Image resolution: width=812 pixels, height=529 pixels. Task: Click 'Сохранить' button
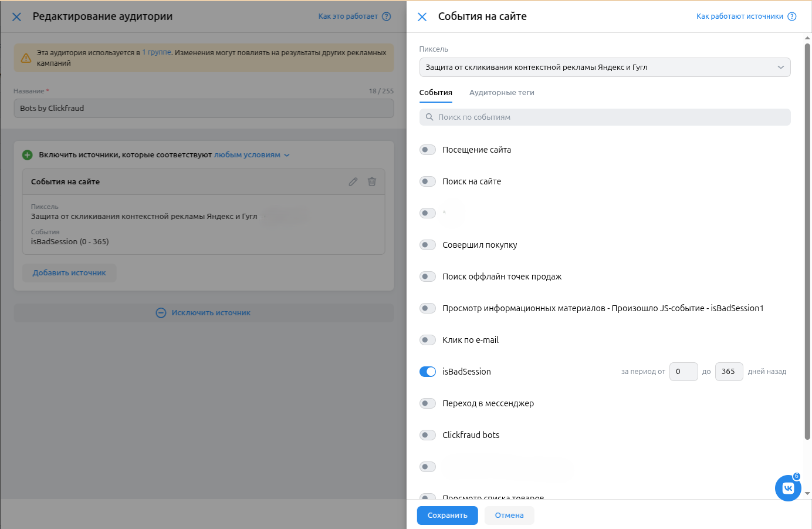pyautogui.click(x=448, y=515)
